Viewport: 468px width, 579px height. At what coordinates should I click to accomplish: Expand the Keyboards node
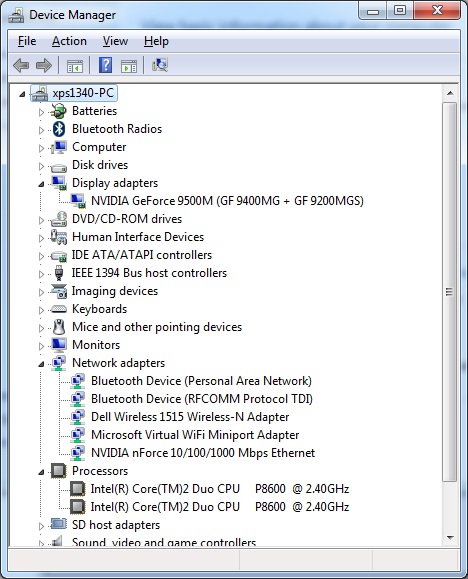(x=41, y=310)
